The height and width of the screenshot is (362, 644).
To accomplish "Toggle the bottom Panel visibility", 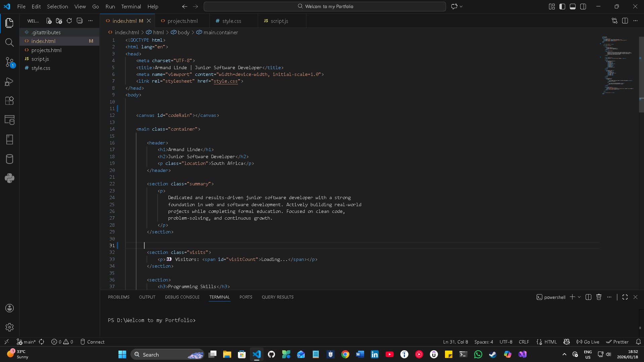I will (573, 6).
